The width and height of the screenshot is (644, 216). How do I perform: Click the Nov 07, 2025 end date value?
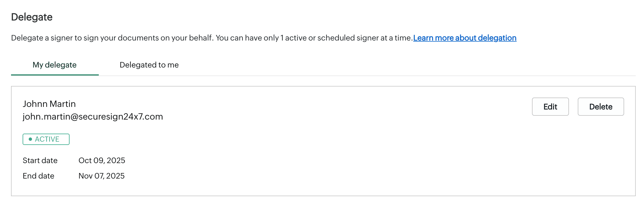(102, 176)
